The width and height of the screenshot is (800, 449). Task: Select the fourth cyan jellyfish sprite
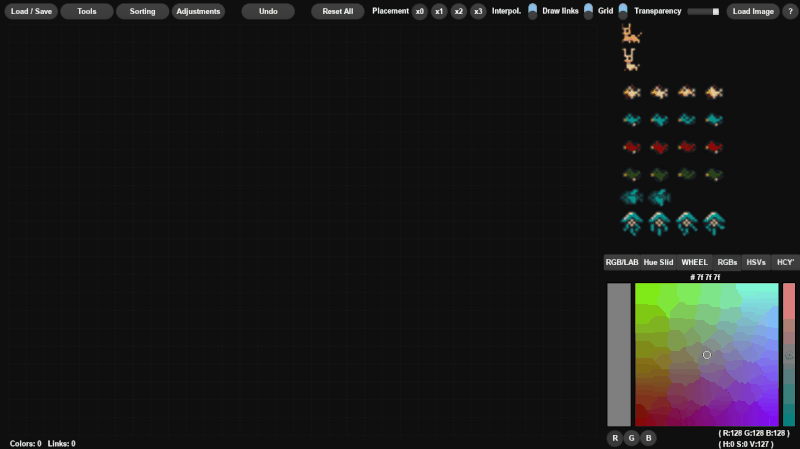click(714, 223)
